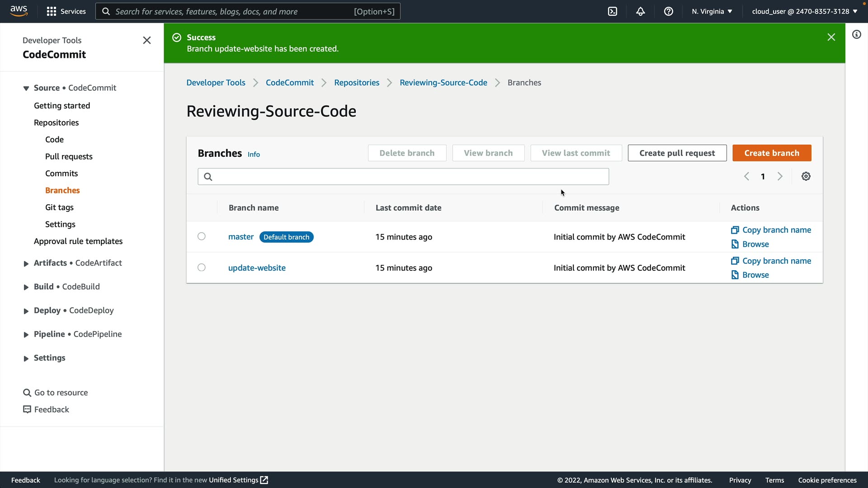Select the master branch radio button
This screenshot has height=488, width=868.
(x=202, y=236)
